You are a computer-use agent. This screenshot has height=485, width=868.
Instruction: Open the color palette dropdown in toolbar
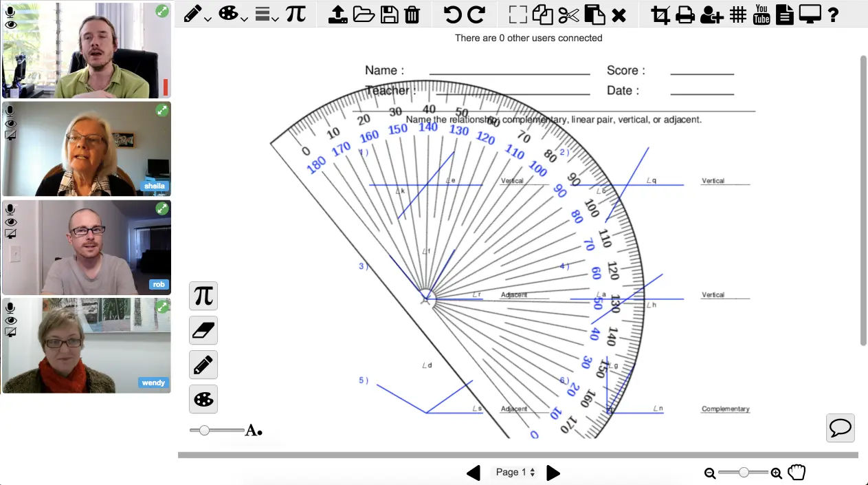232,14
